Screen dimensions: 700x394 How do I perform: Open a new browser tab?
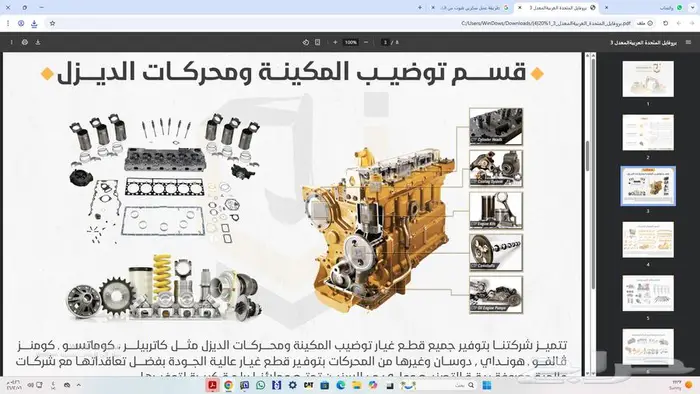pos(420,8)
